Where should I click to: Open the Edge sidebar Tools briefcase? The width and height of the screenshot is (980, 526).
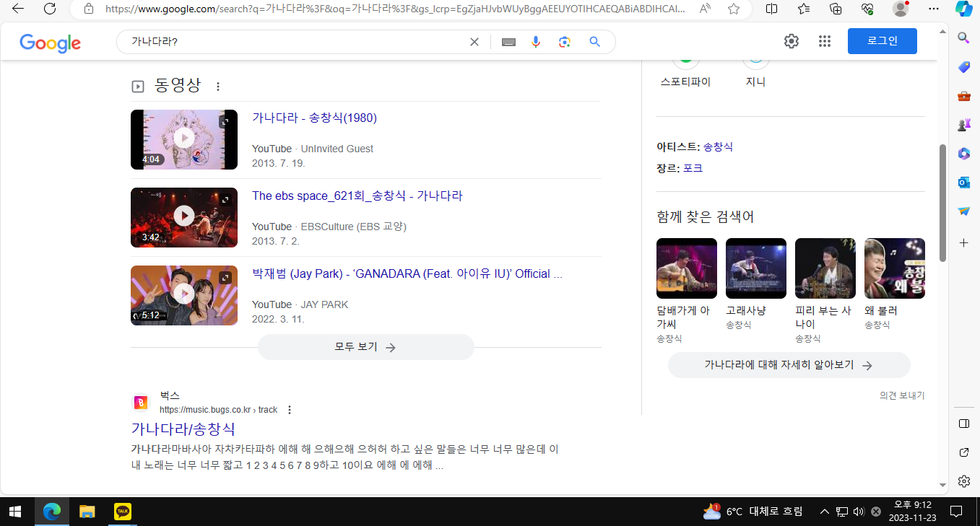963,96
